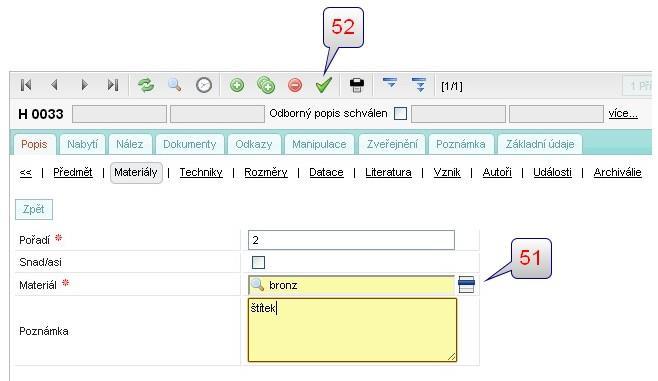Image resolution: width=658 pixels, height=381 pixels.
Task: Delete record with red minus icon
Action: (295, 85)
